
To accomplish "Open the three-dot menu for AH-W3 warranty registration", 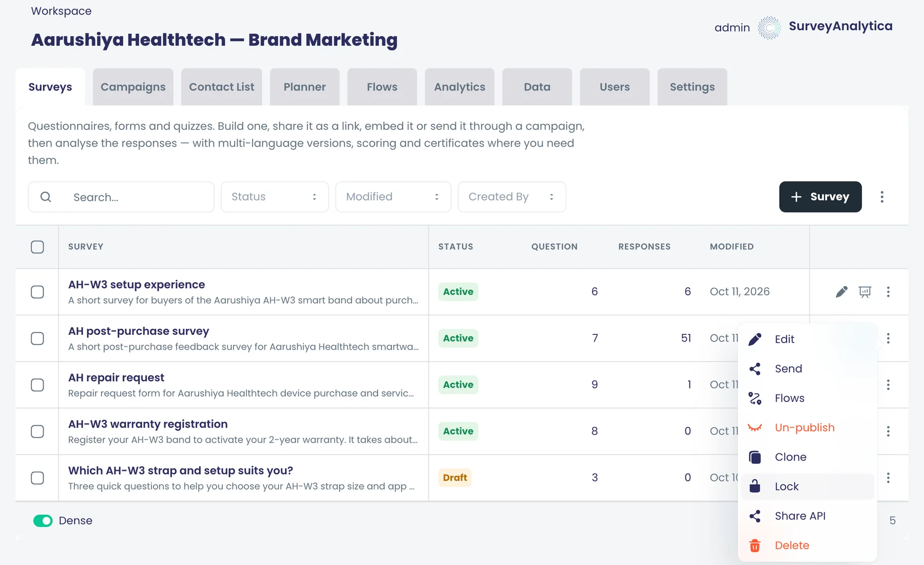I will click(x=888, y=431).
